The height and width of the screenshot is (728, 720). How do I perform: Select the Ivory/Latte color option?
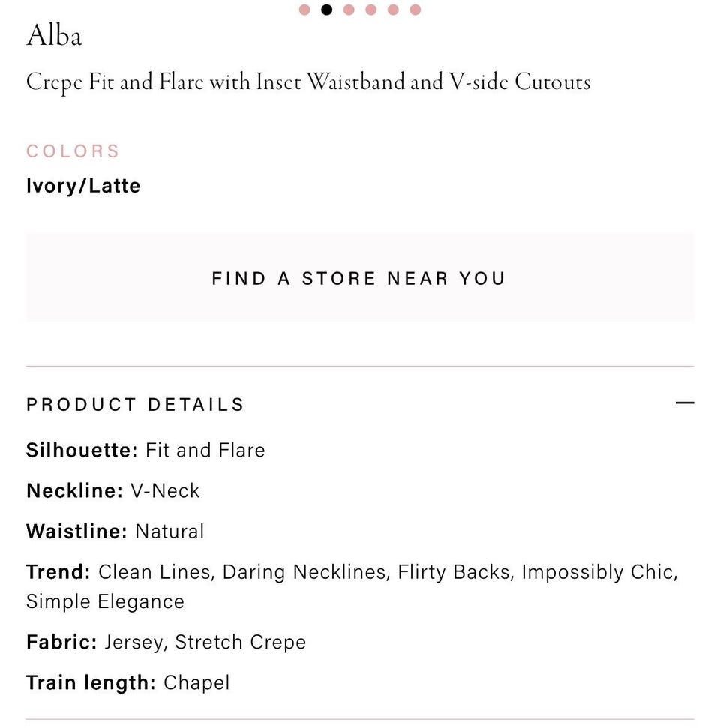pos(83,186)
